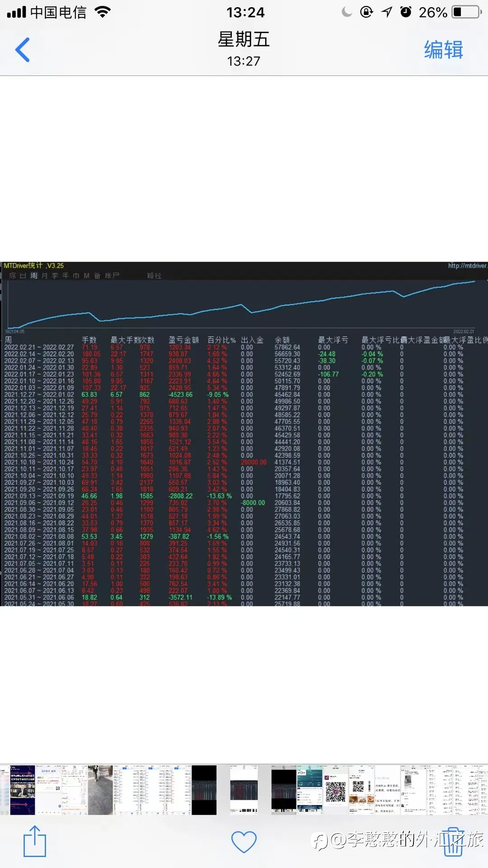
Task: Tap the alarm clock status icon
Action: [x=406, y=12]
